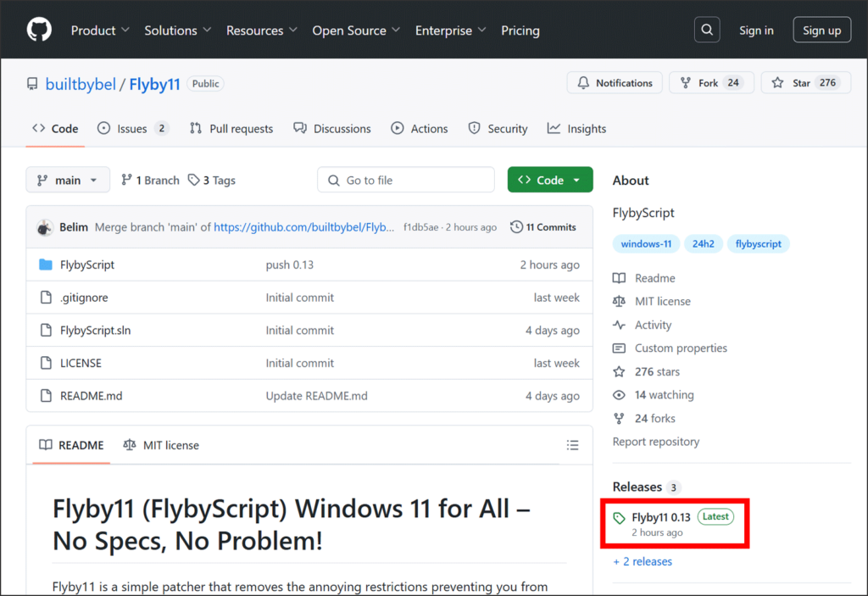
Task: Click the FlybyScript.sln file icon
Action: pos(46,330)
